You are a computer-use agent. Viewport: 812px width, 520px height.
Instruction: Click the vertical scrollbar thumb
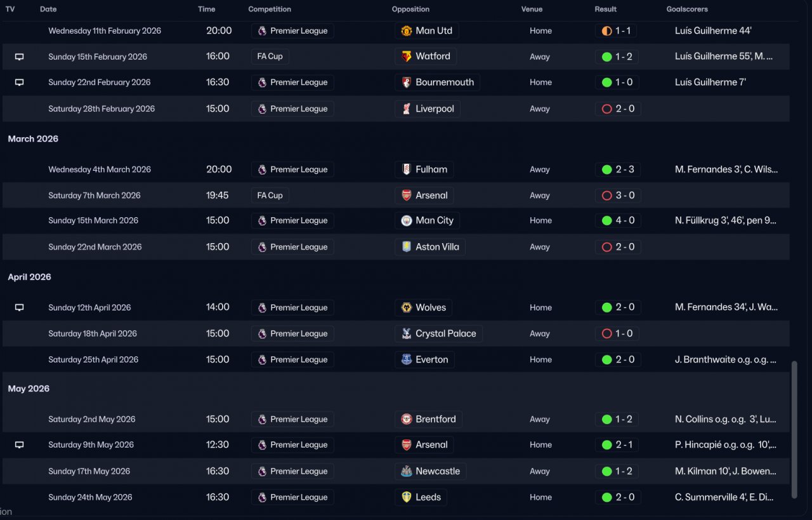794,430
